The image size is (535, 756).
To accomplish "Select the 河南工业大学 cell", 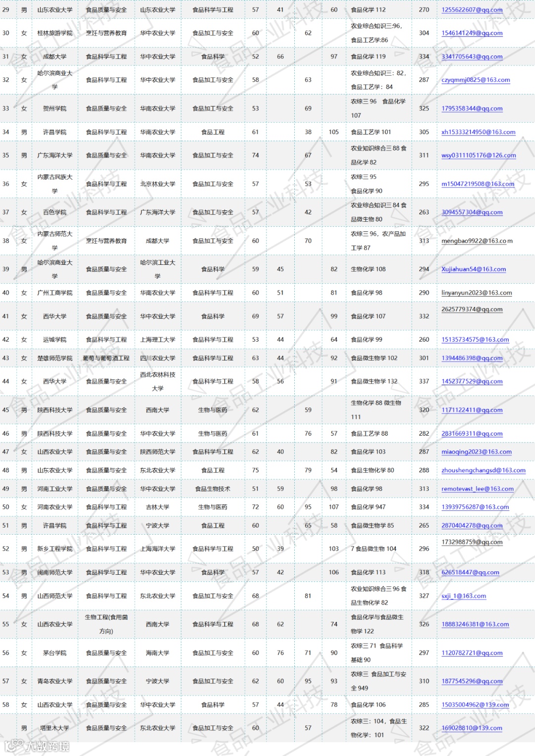I will pyautogui.click(x=54, y=489).
